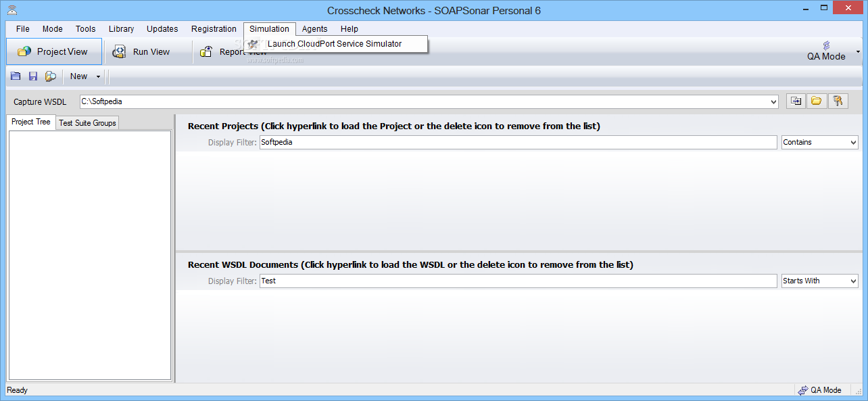Open the Library menu

coord(122,29)
